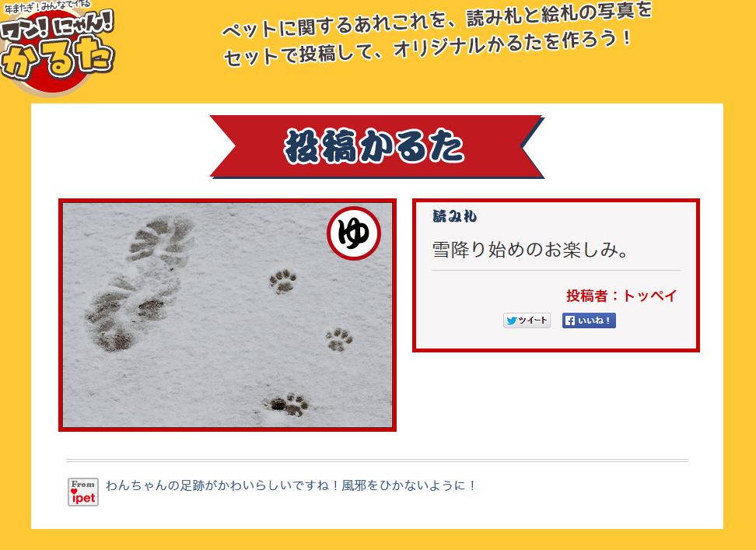Click the ワン!にゃん!かるた site logo
The width and height of the screenshot is (756, 550).
[x=57, y=47]
